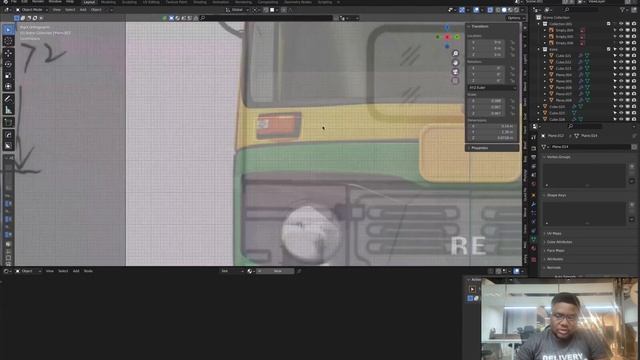Open outliner filter funnel popover
This screenshot has width=640, height=360.
coord(622,10)
